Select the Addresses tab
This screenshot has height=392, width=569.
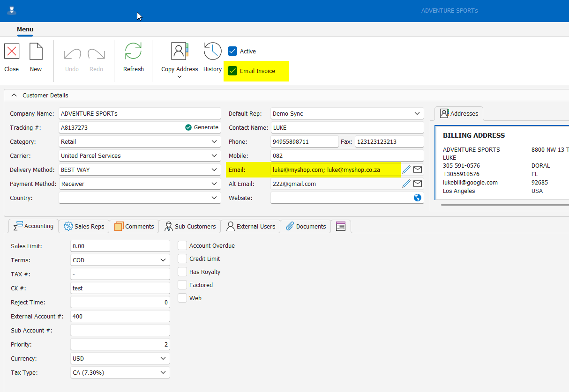pos(459,113)
